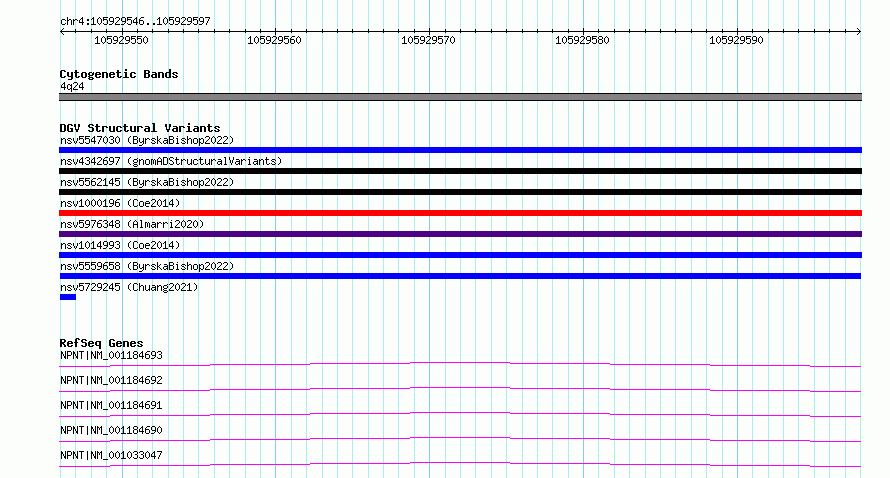Click ruler tick label 105929560
This screenshot has height=478, width=890.
[x=274, y=40]
